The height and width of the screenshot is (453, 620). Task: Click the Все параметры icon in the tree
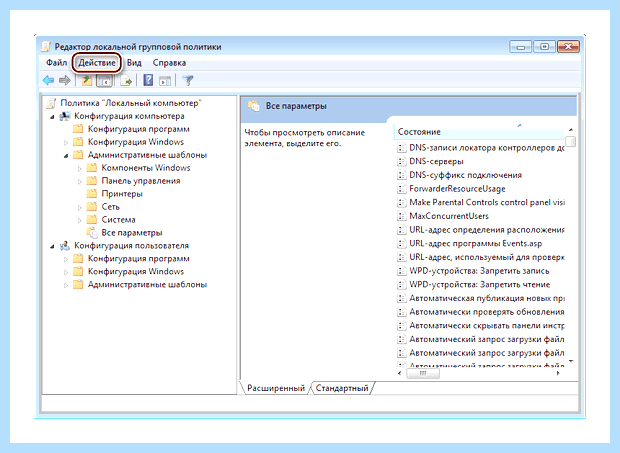92,233
